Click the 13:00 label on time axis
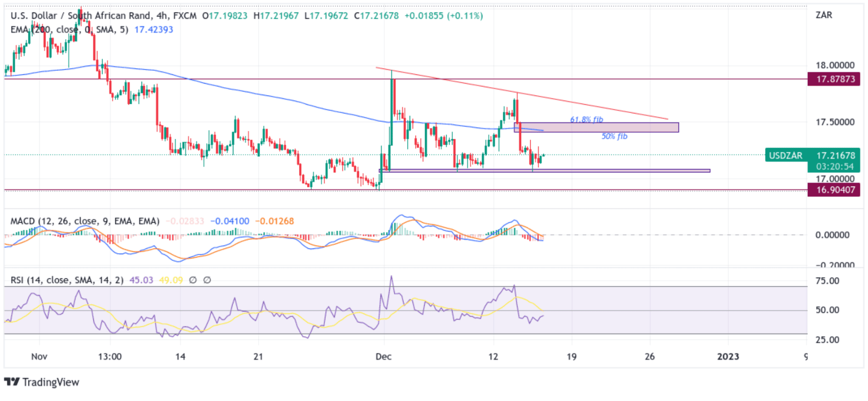The image size is (868, 401). tap(110, 356)
